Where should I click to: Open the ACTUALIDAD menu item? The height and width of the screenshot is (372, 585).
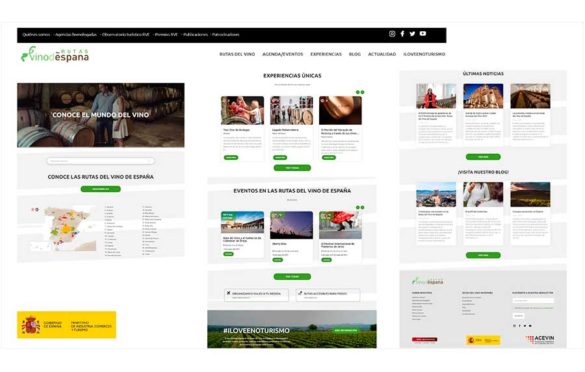[x=382, y=54]
